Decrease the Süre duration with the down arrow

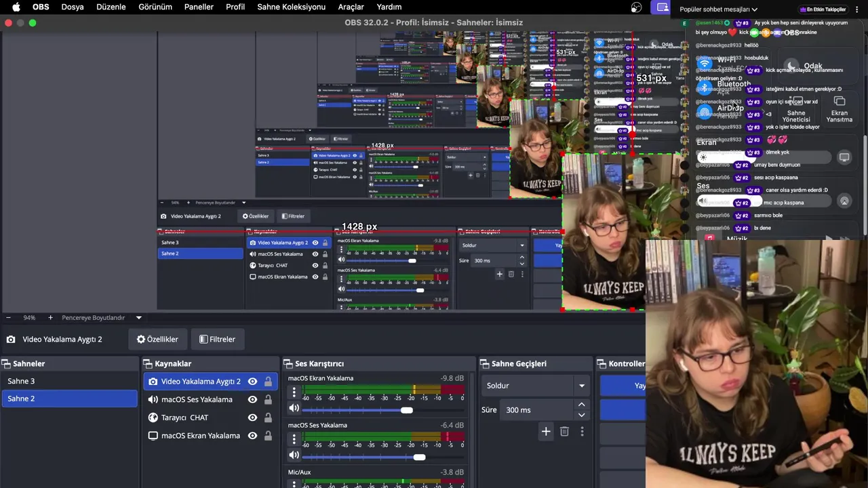click(x=581, y=414)
